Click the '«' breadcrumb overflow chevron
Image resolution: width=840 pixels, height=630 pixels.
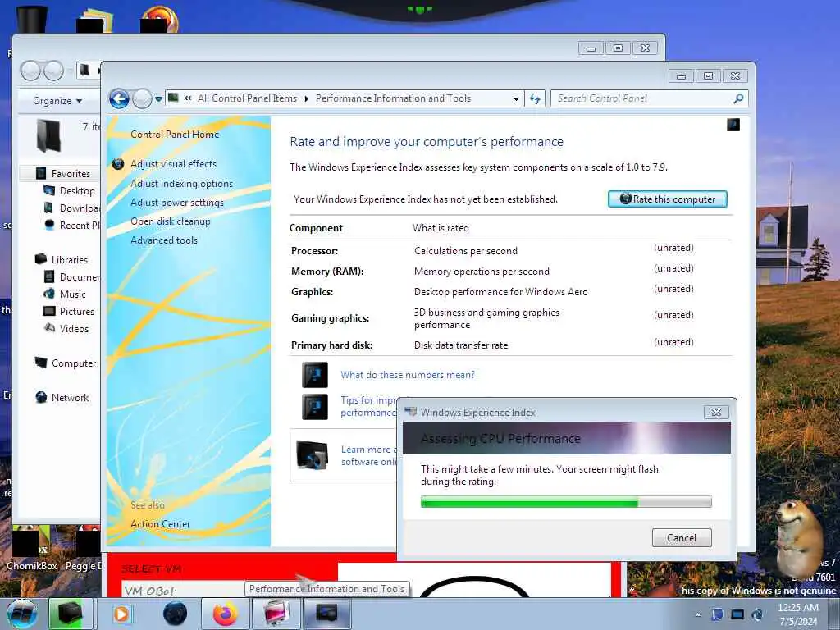coord(188,98)
